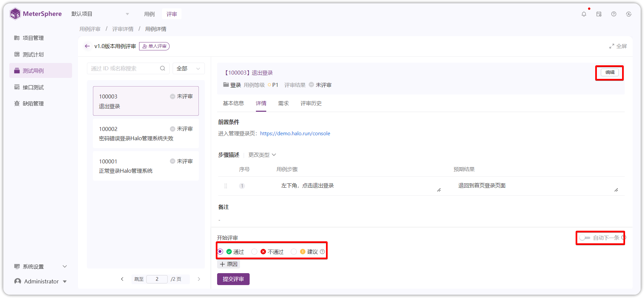
Task: Open the task center calendar icon
Action: [x=599, y=14]
